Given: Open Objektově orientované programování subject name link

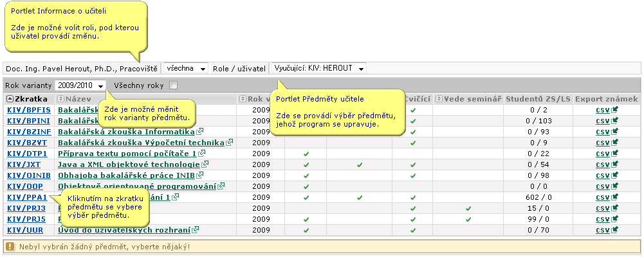Looking at the screenshot, I should coord(137,186).
